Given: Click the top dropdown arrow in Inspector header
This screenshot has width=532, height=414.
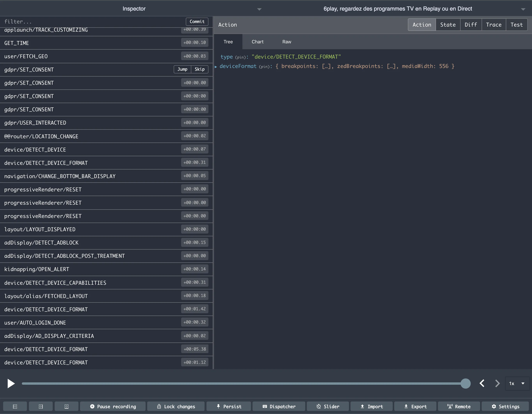Looking at the screenshot, I should coord(260,8).
